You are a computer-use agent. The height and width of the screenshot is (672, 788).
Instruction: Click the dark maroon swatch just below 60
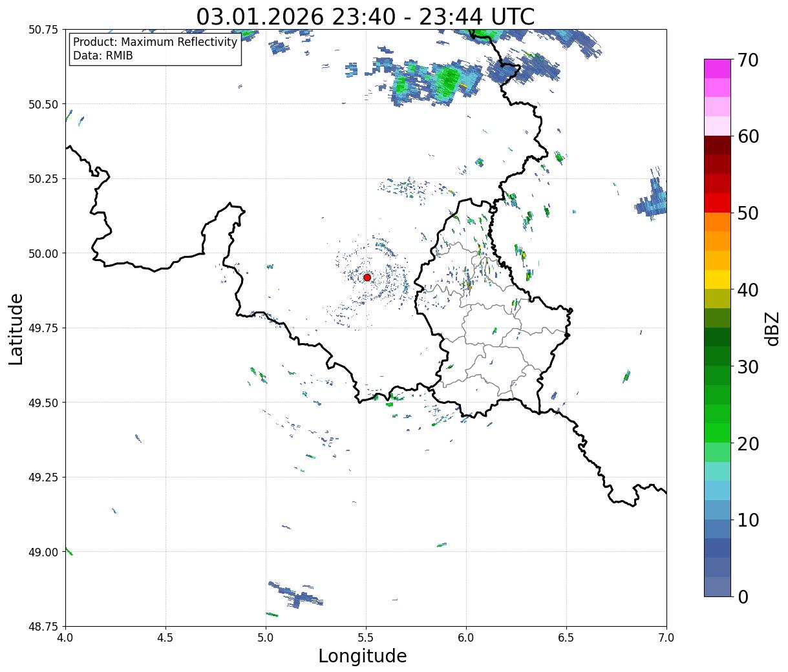(717, 145)
